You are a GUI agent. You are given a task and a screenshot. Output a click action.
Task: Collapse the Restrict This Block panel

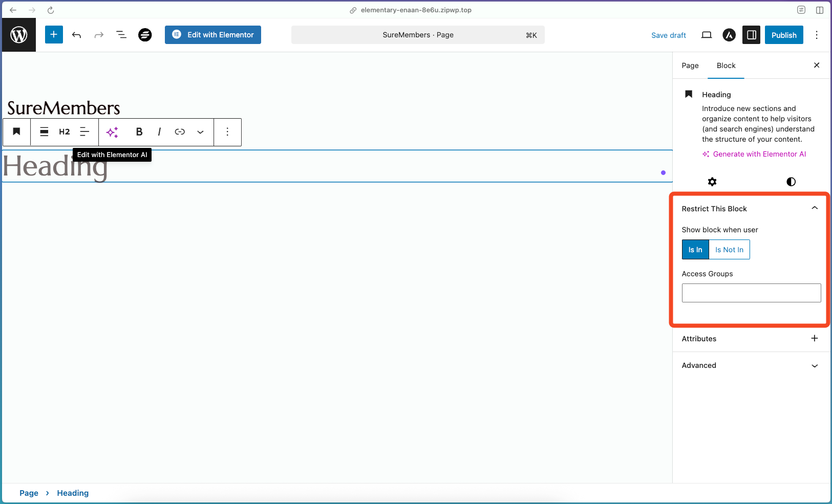click(x=815, y=208)
